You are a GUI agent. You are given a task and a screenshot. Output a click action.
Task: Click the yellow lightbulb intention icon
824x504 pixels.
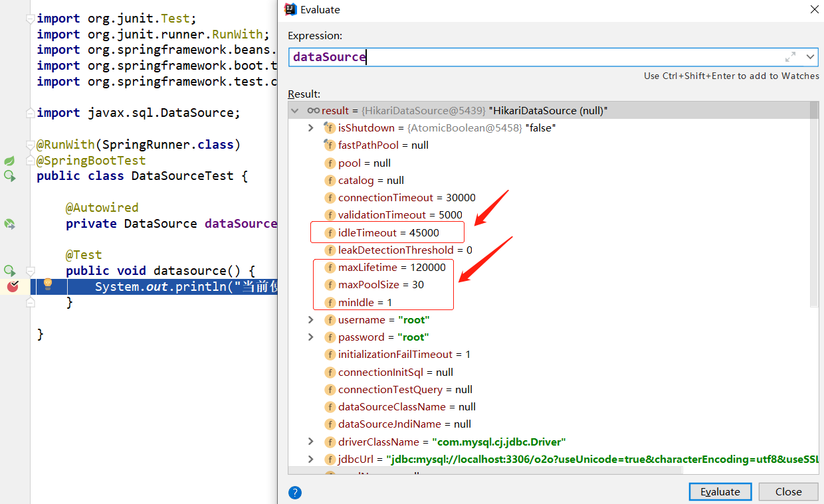[48, 285]
